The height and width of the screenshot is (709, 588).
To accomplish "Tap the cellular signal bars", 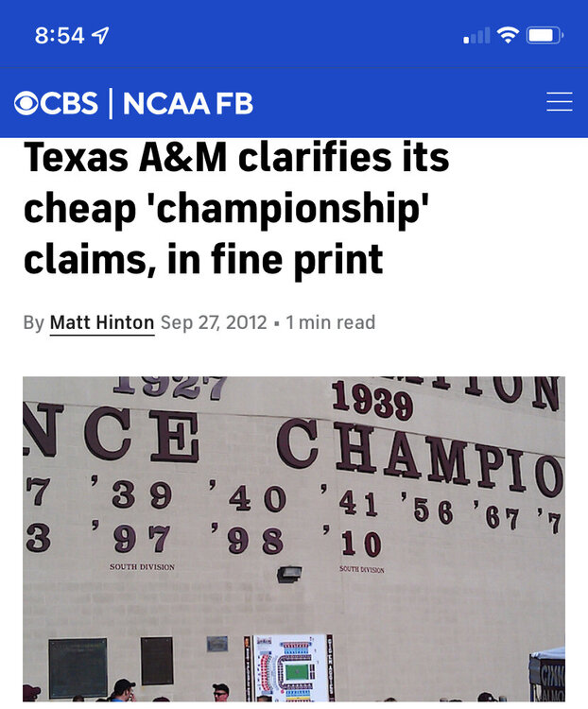I will click(x=476, y=36).
